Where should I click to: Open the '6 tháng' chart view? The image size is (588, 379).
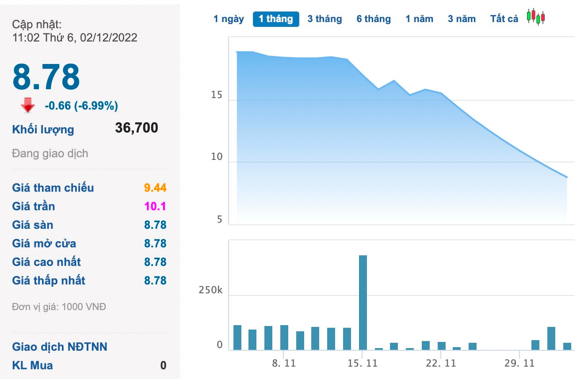point(374,18)
